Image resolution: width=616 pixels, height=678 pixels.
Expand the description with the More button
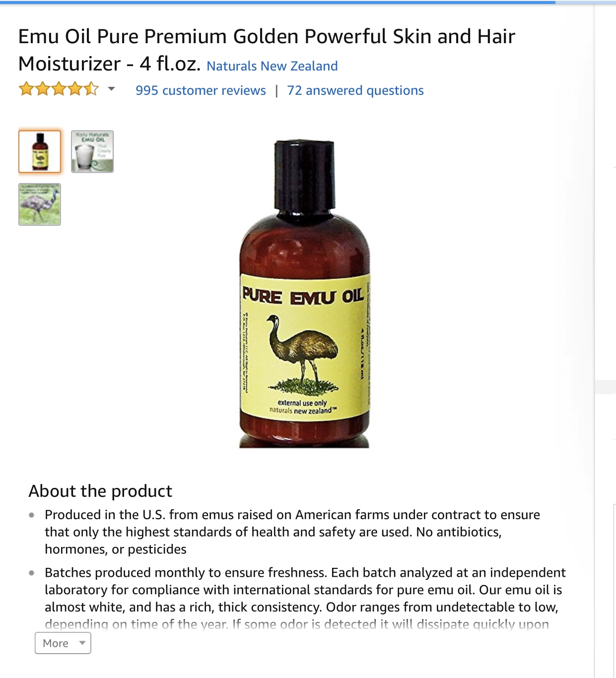pyautogui.click(x=63, y=643)
